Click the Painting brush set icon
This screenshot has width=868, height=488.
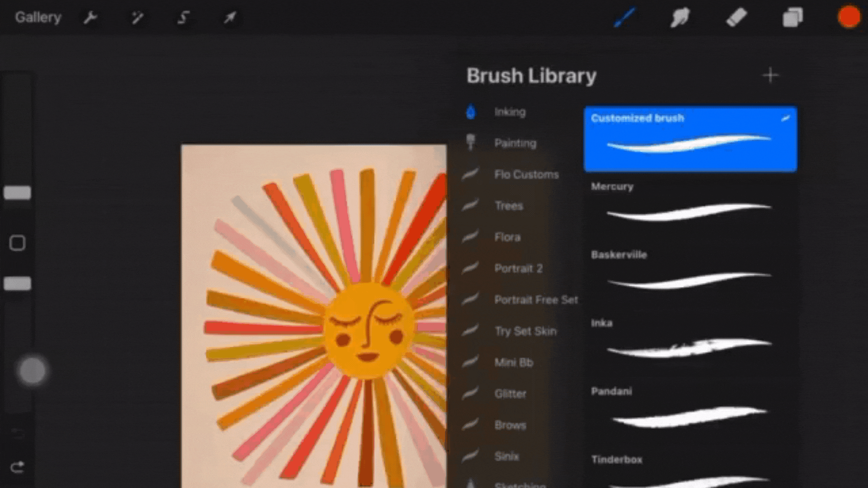pyautogui.click(x=471, y=142)
